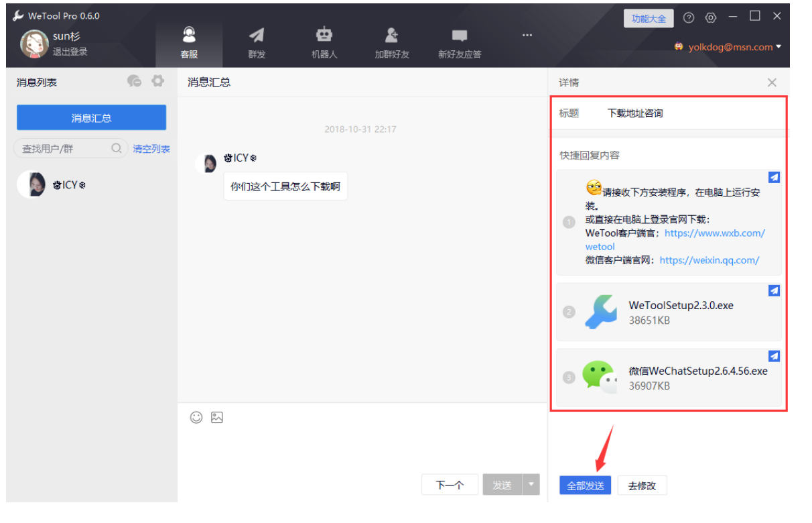This screenshot has height=523, width=812.
Task: Close the 详情 details panel
Action: click(x=772, y=82)
